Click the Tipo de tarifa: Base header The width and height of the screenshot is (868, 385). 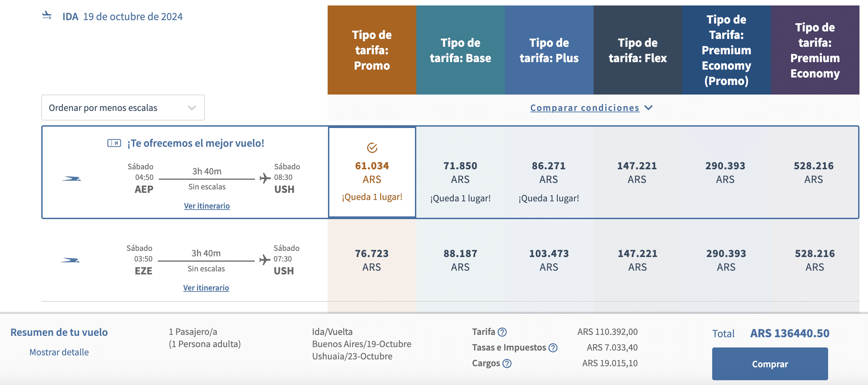[x=460, y=50]
